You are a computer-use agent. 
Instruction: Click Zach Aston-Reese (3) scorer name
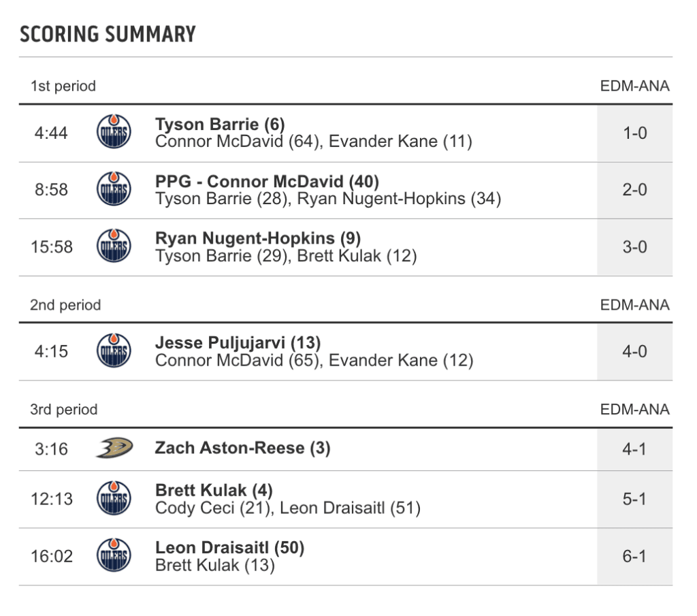tap(242, 448)
